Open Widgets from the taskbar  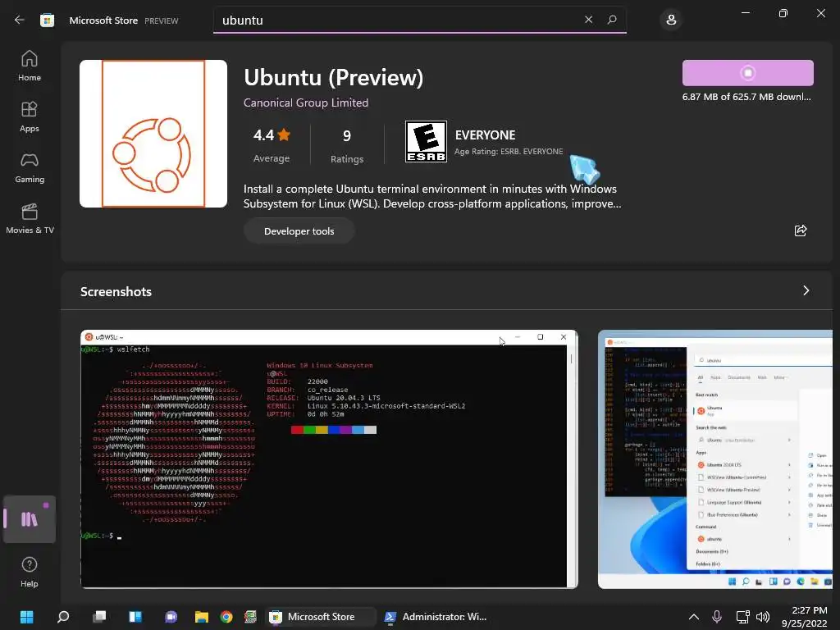click(x=135, y=617)
